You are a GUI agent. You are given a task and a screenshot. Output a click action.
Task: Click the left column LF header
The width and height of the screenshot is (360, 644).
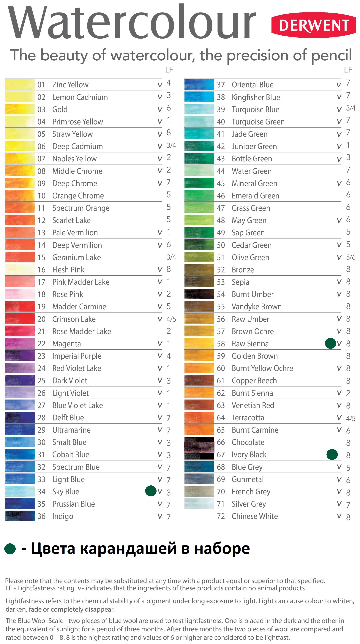[x=169, y=70]
